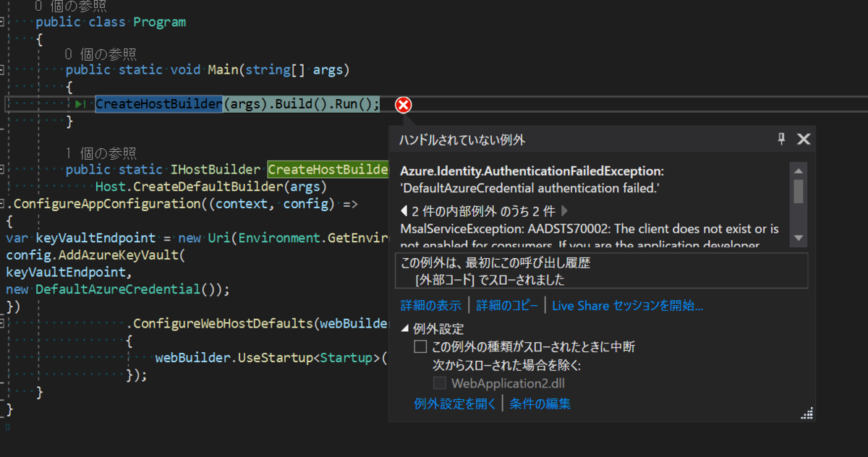
Task: Click '2 件の内部例外 のうち 2 件' counter
Action: tap(485, 211)
